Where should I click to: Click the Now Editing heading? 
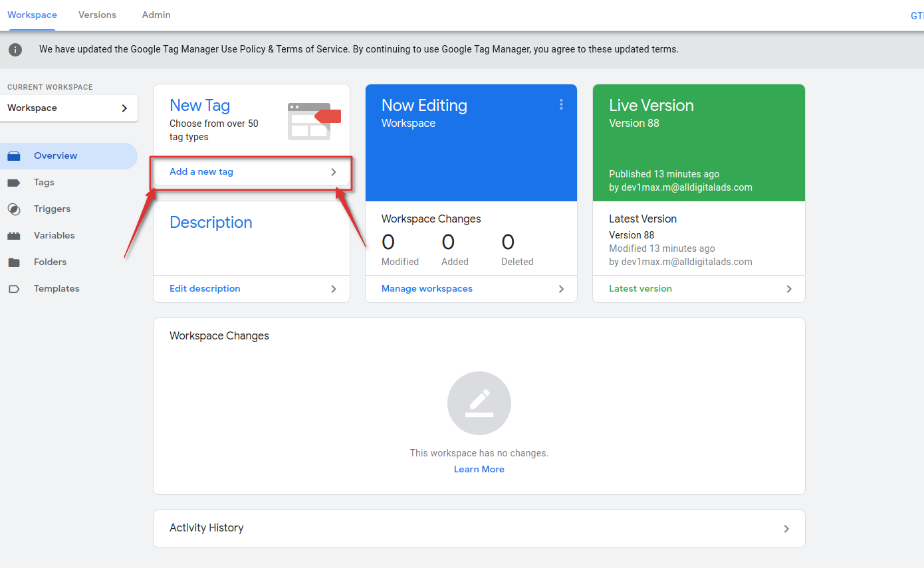[x=424, y=106]
